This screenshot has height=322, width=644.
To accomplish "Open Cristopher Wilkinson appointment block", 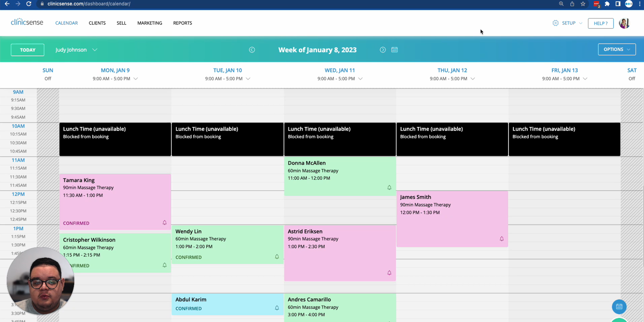I will pos(115,253).
